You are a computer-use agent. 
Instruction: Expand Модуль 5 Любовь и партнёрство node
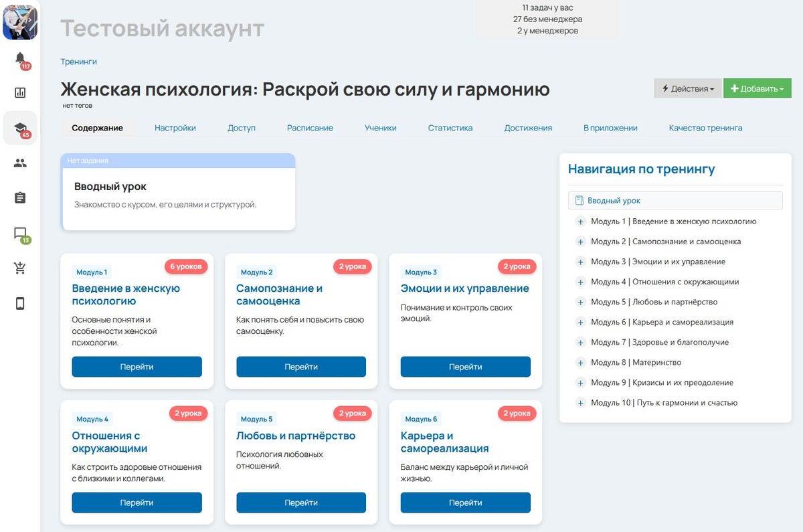(580, 302)
